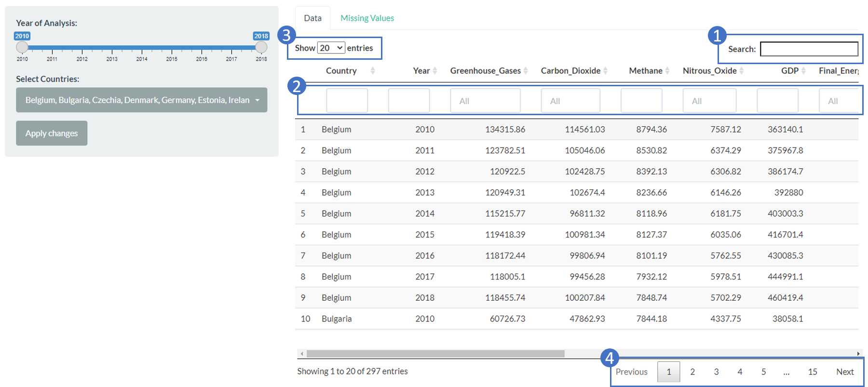Click the Carbon_Dioxide sort arrows

click(x=605, y=71)
